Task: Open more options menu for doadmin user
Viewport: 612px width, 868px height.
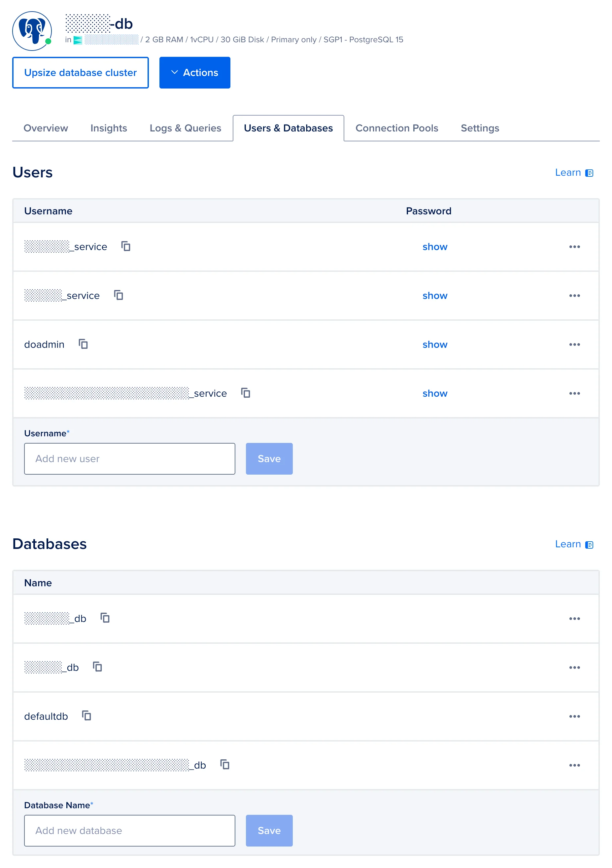Action: pyautogui.click(x=574, y=344)
